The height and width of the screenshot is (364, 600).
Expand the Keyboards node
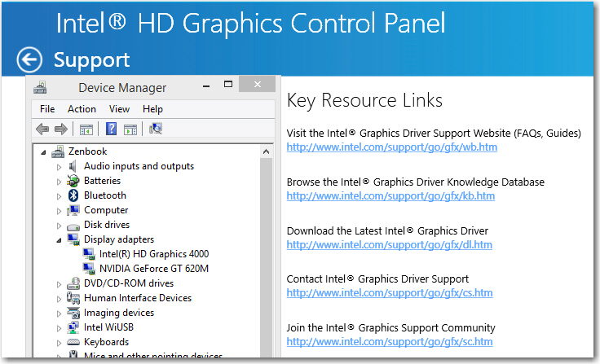pyautogui.click(x=59, y=343)
